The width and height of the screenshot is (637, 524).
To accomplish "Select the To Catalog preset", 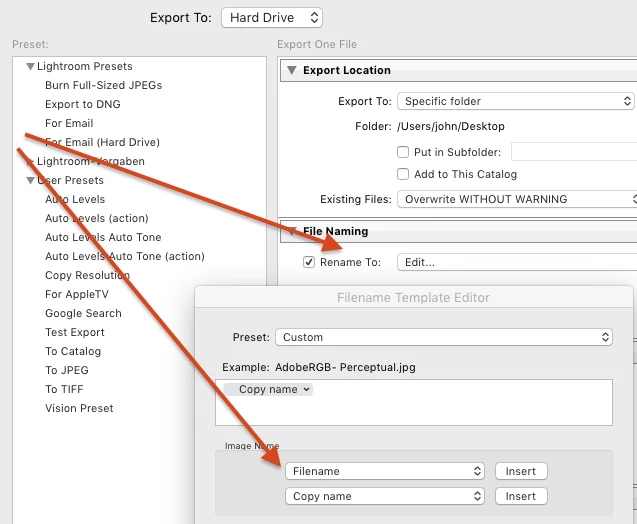I will (73, 351).
